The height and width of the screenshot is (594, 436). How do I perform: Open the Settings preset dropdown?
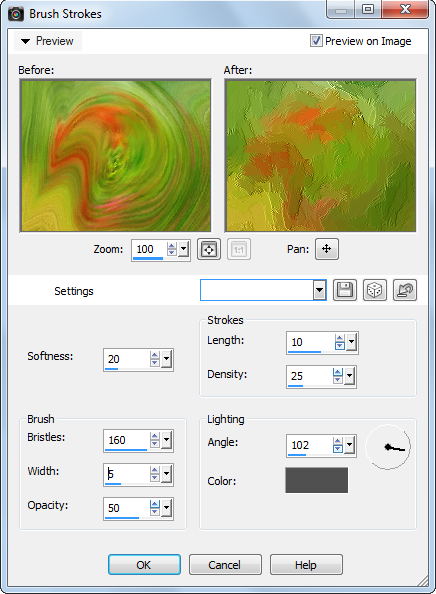pos(319,290)
